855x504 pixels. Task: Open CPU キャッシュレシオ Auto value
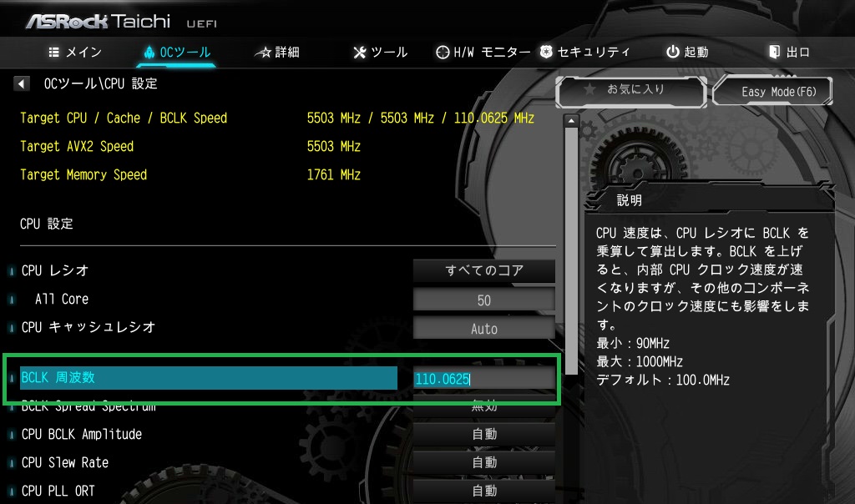point(484,329)
